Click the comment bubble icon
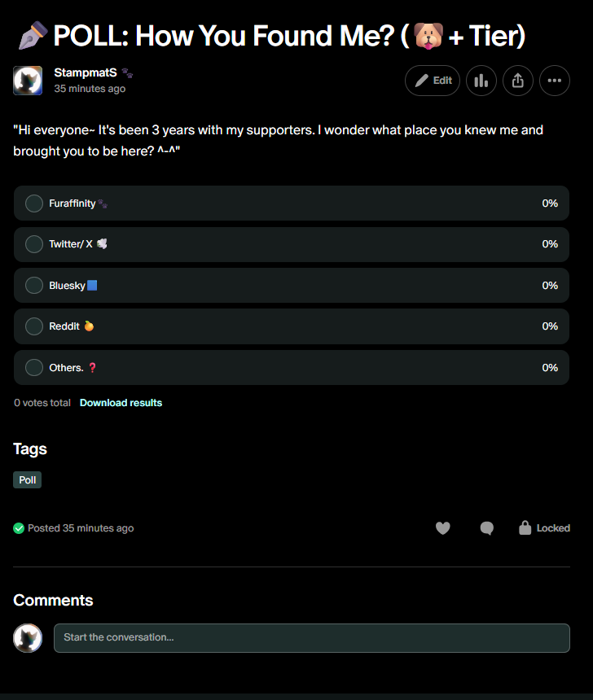The height and width of the screenshot is (700, 593). click(487, 528)
